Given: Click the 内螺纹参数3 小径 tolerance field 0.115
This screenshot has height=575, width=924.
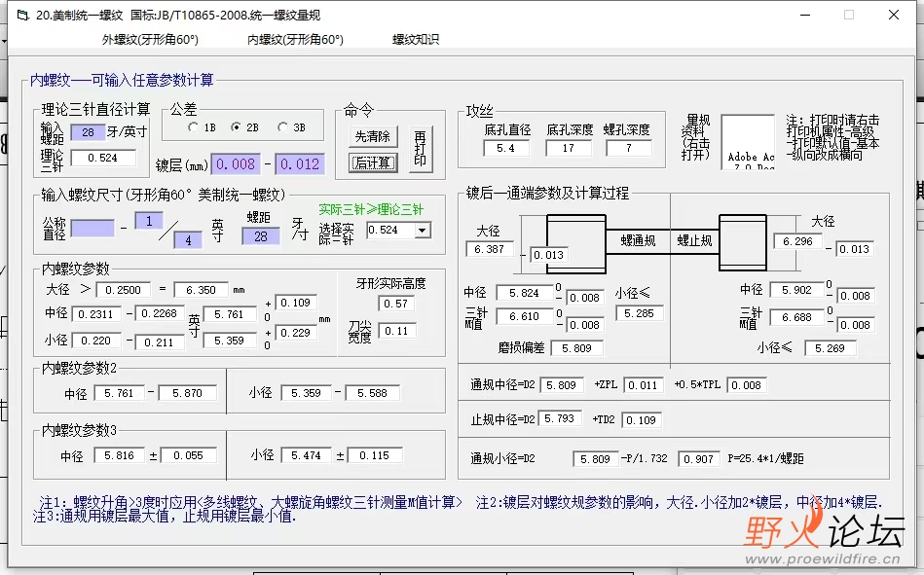Looking at the screenshot, I should point(374,455).
